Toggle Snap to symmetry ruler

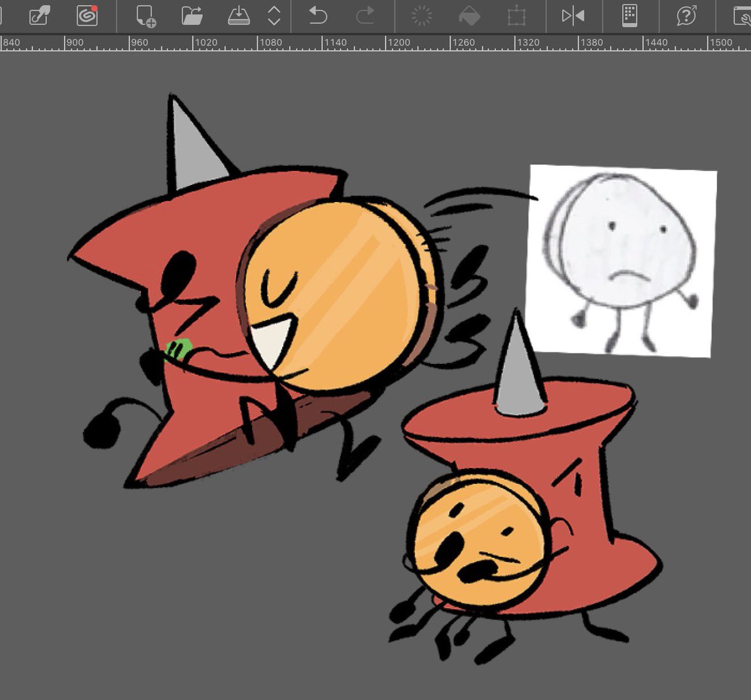(x=573, y=16)
